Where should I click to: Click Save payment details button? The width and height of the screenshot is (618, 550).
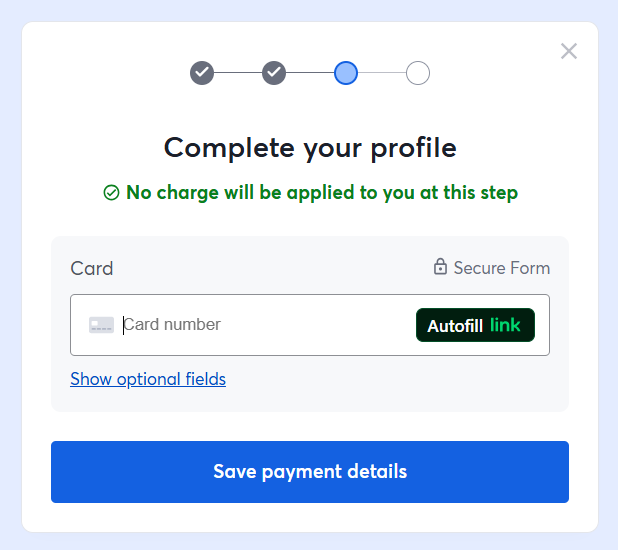(310, 472)
